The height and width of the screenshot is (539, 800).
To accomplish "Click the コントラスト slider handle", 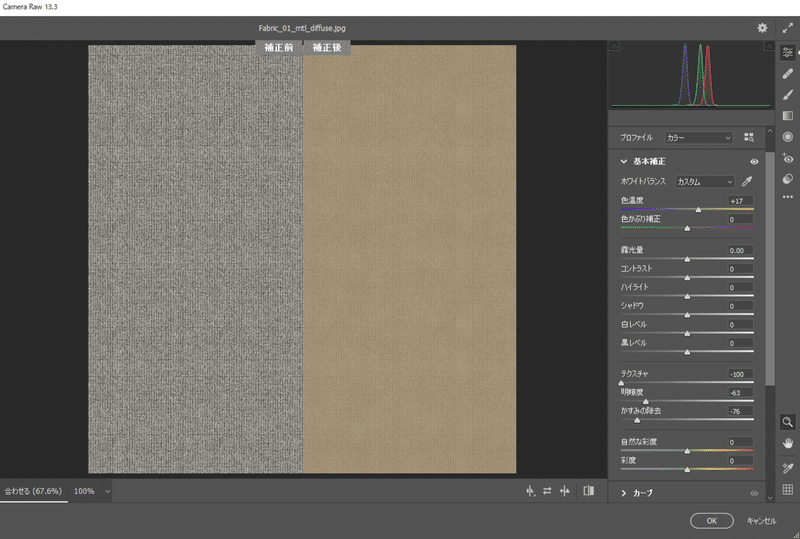I will tap(687, 278).
